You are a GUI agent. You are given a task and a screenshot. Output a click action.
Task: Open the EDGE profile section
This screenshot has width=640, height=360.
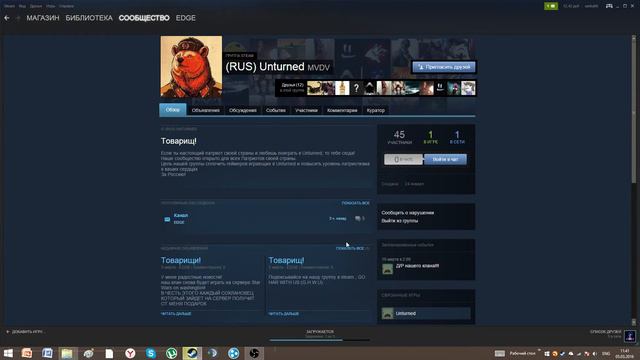click(x=186, y=18)
